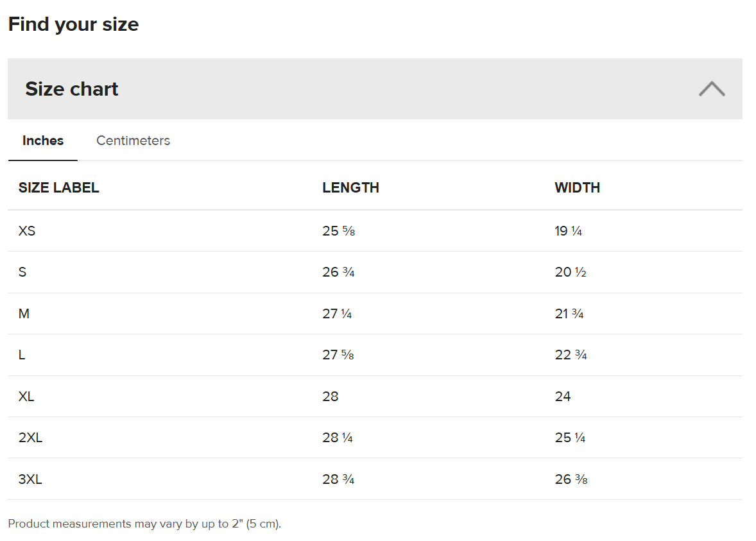Screen dimensions: 756x541
Task: Select the M size label
Action: tap(24, 314)
